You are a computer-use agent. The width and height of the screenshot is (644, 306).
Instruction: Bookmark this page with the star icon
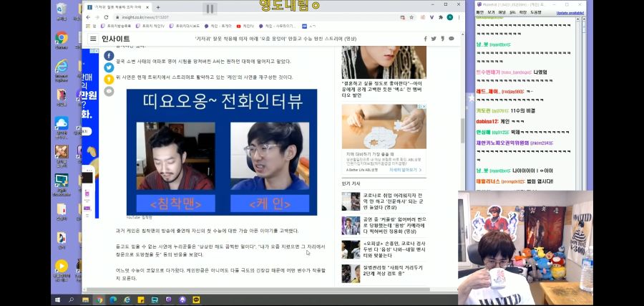(411, 17)
